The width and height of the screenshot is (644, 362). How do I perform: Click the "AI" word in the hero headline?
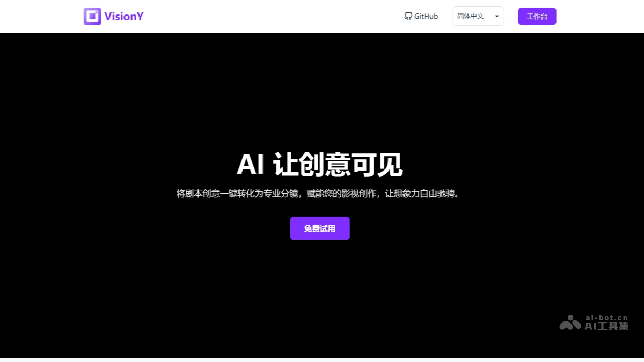[250, 164]
